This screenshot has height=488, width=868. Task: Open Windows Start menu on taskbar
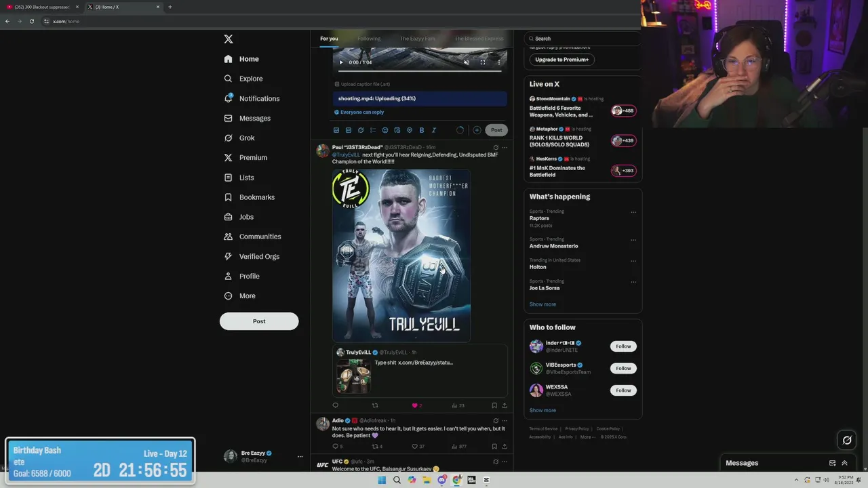(x=382, y=480)
